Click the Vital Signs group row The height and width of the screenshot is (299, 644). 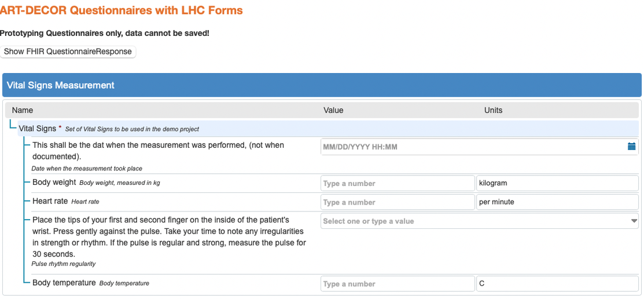pos(38,128)
